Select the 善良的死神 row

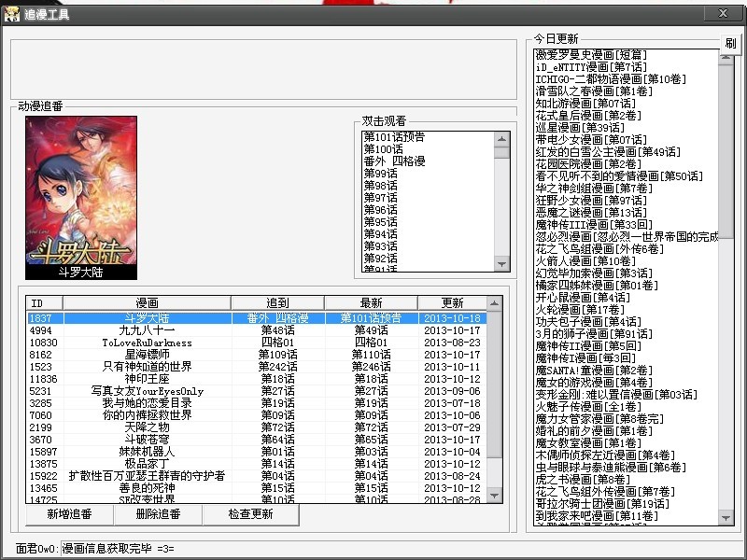(x=257, y=488)
